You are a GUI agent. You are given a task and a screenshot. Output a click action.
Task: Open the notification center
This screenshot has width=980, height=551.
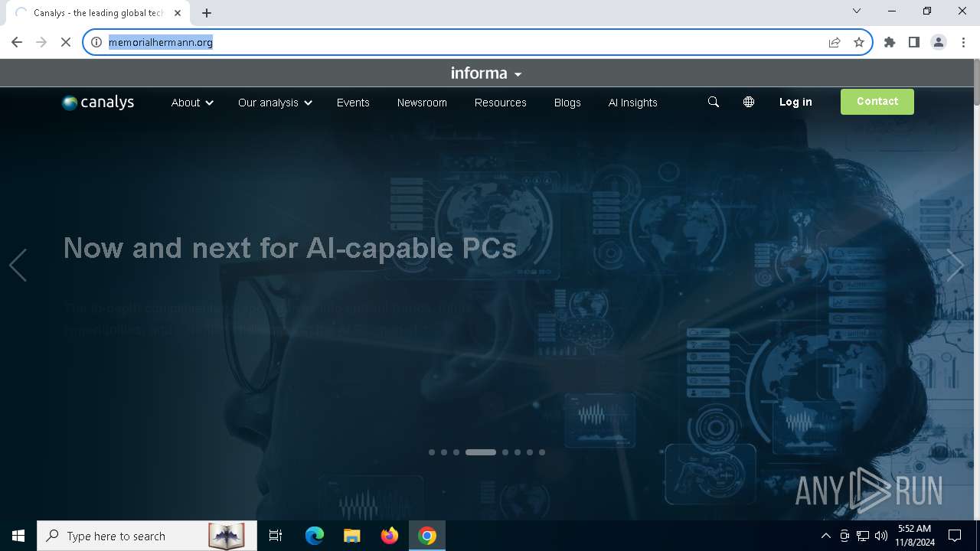[955, 536]
